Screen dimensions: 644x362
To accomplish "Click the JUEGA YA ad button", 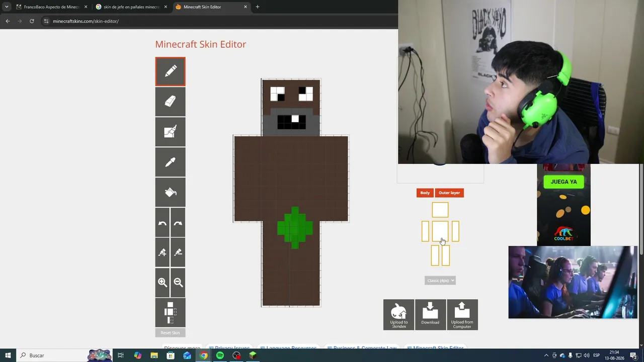I will (x=563, y=182).
